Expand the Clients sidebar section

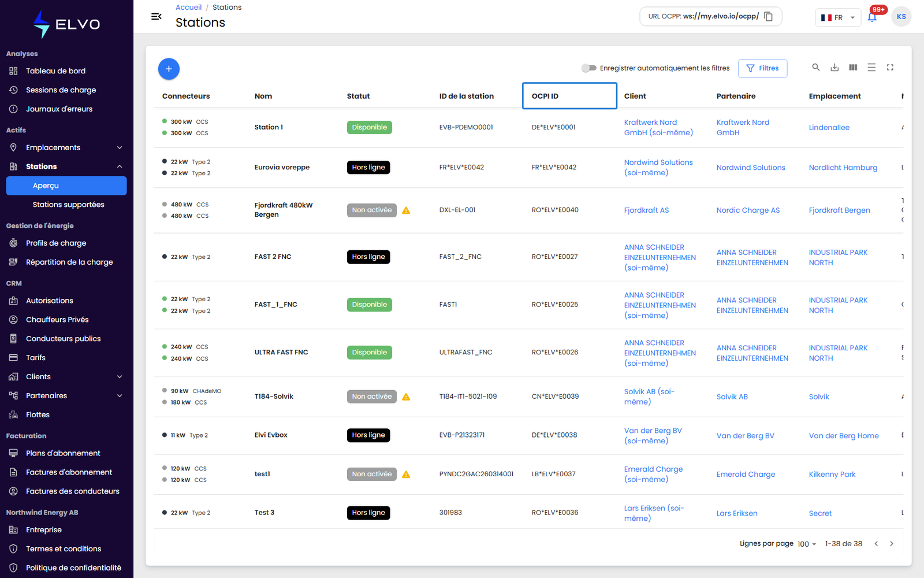[x=66, y=377]
